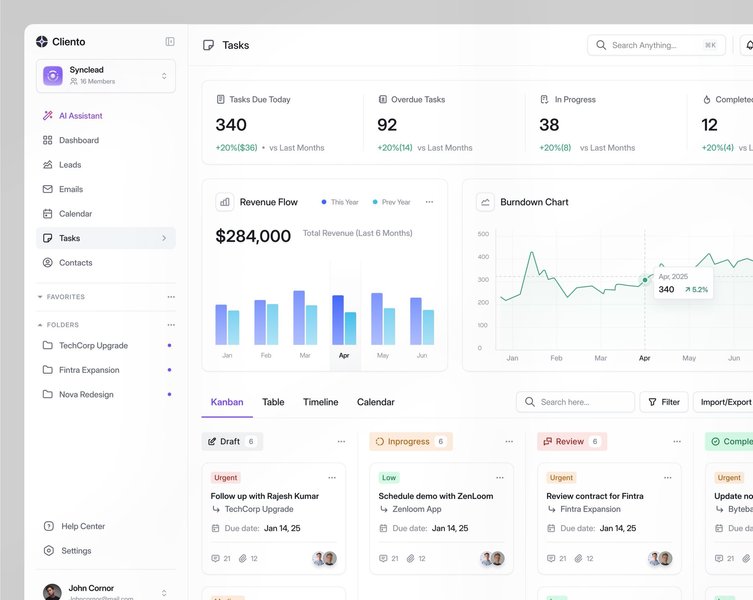753x600 pixels.
Task: Open Settings
Action: pos(67,551)
